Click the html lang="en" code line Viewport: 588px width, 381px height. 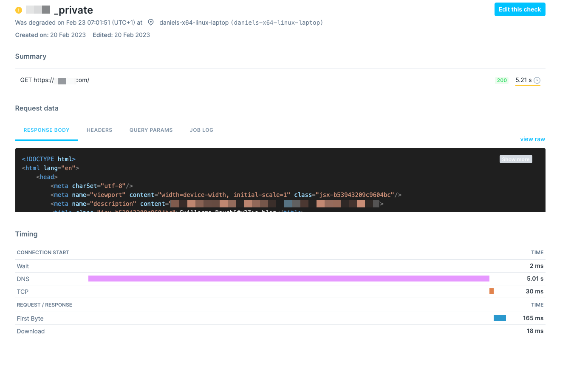click(x=51, y=168)
